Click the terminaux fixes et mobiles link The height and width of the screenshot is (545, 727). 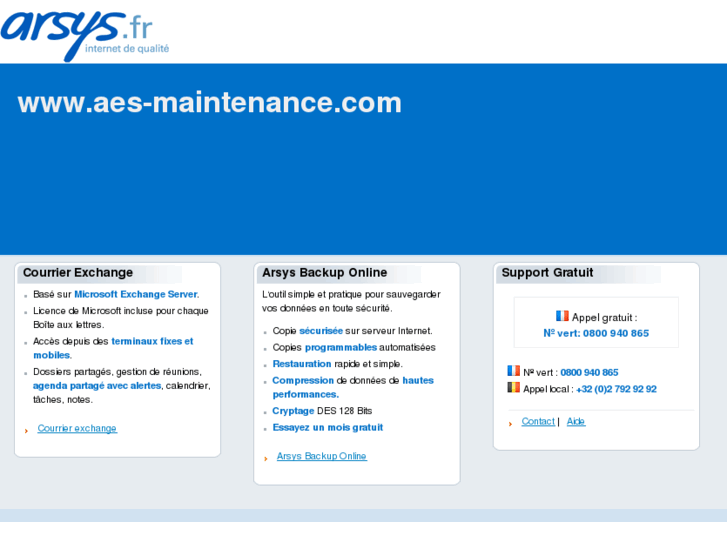[x=113, y=348]
